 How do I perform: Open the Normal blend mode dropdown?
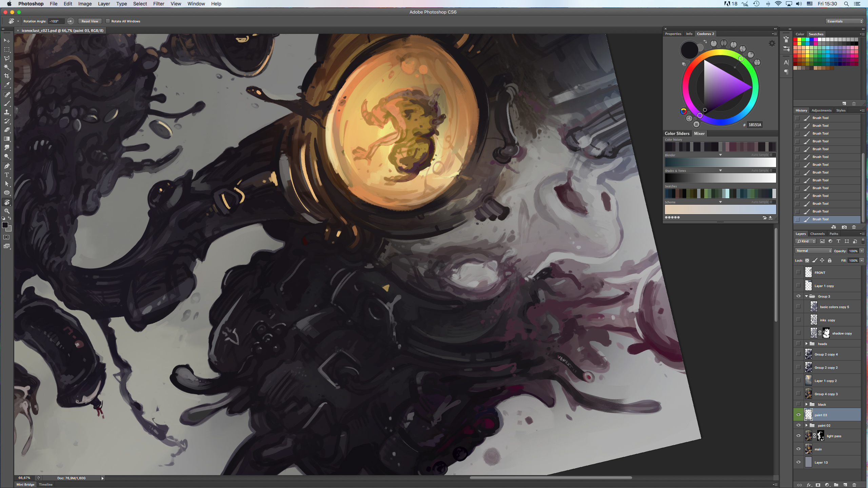click(813, 251)
